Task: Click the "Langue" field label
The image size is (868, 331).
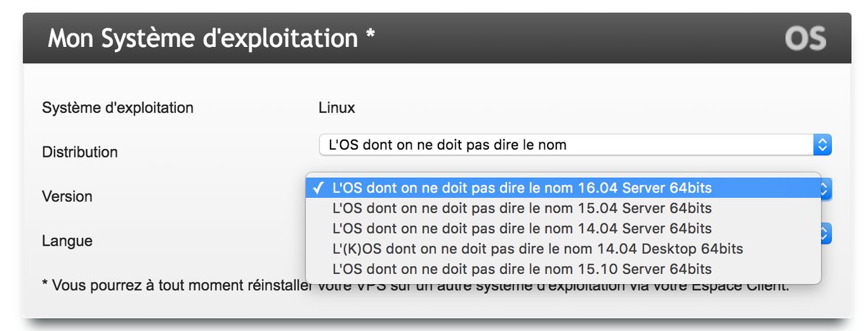Action: (x=67, y=241)
